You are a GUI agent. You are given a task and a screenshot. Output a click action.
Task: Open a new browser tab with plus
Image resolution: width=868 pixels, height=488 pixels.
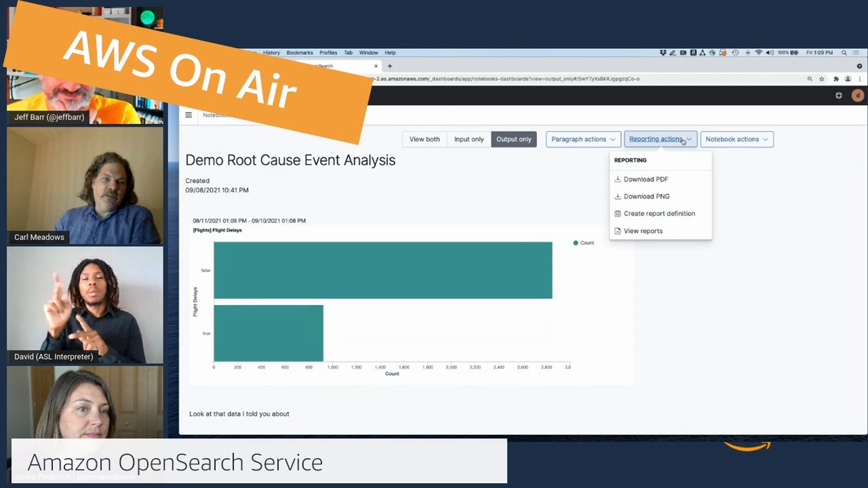pos(390,66)
